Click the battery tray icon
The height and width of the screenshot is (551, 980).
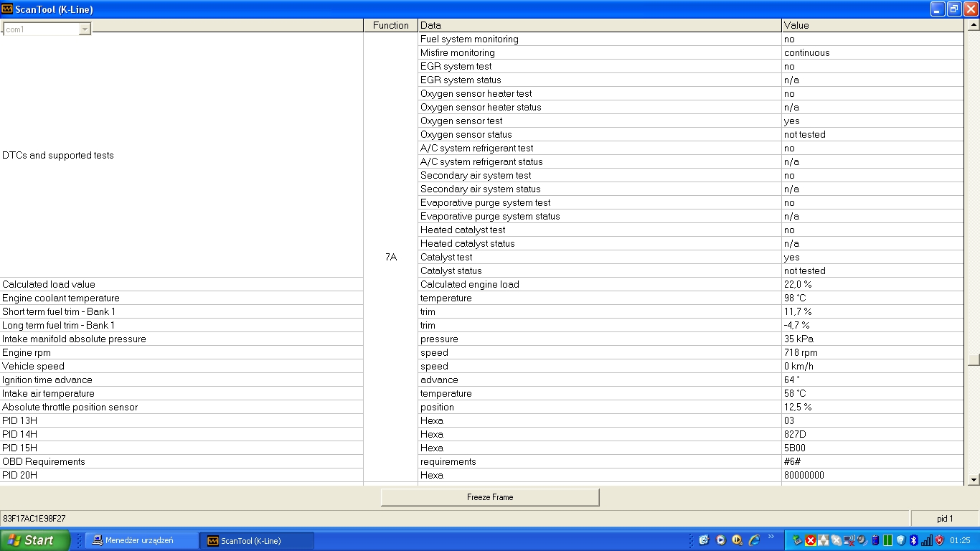click(875, 540)
